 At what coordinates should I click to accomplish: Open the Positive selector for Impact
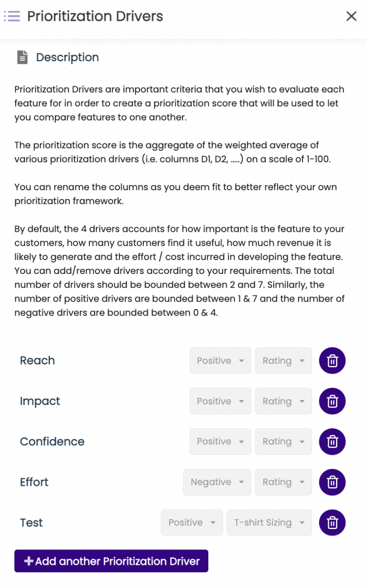[220, 401]
